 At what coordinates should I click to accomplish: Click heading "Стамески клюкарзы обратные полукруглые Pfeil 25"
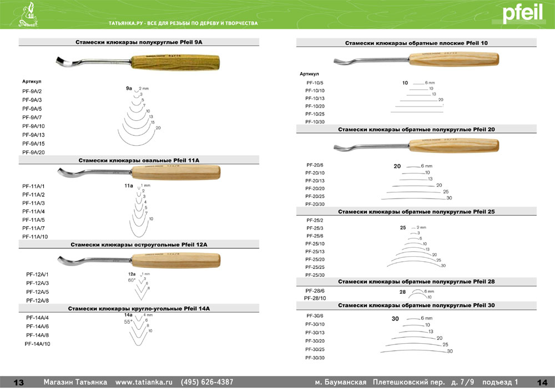pos(416,212)
